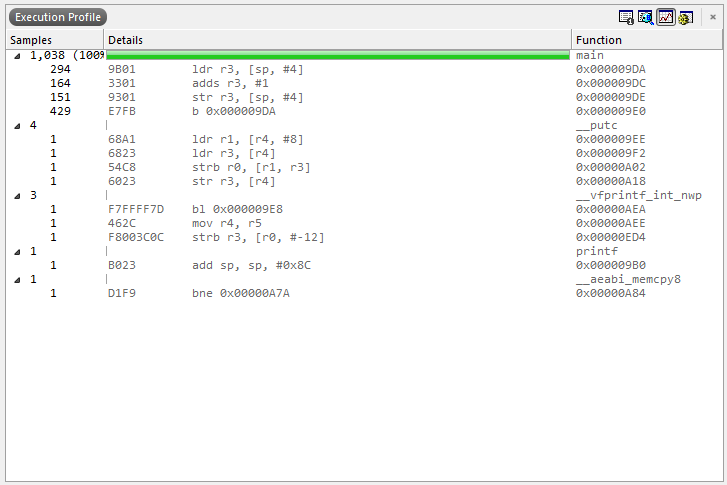Collapse the __vfprintf_int_nwp node
This screenshot has height=485, width=727.
(x=17, y=196)
